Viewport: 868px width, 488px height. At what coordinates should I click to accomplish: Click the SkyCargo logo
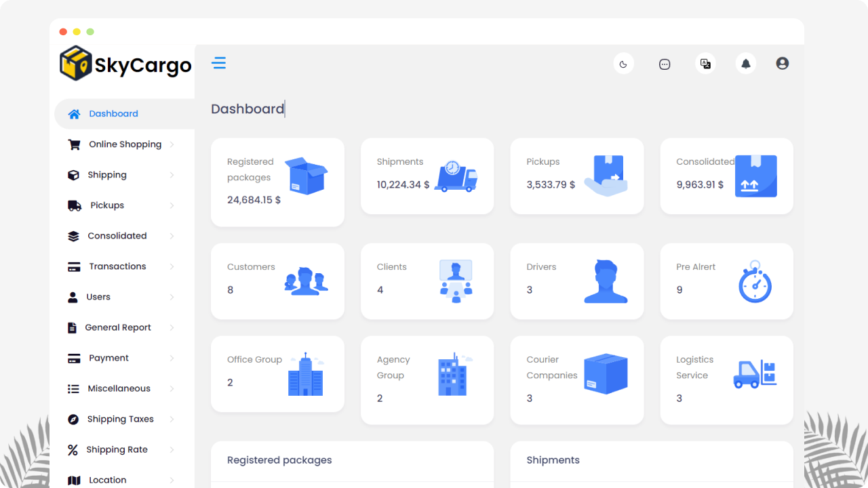click(x=125, y=64)
